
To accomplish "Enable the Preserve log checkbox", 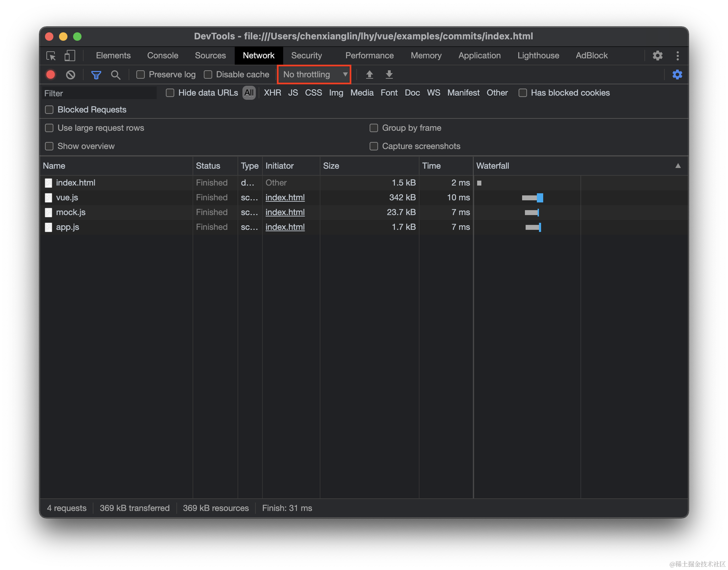I will tap(141, 75).
